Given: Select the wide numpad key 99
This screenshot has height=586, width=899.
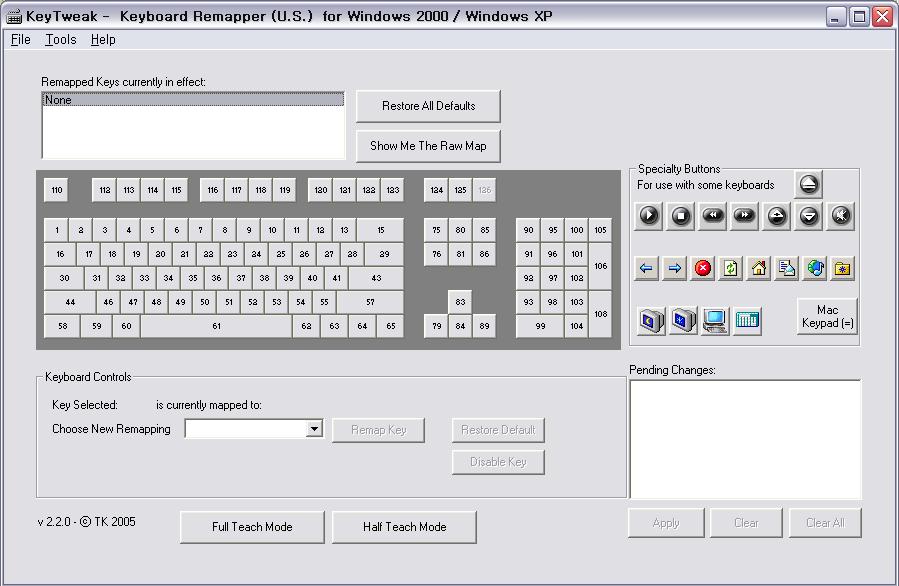Looking at the screenshot, I should pos(541,326).
